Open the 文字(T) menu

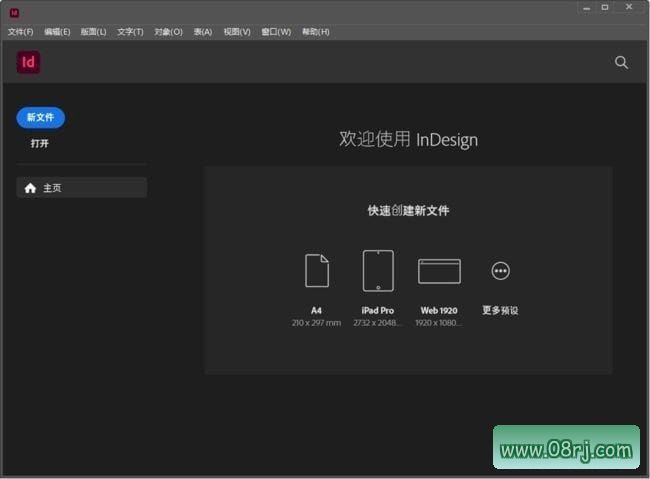[x=130, y=32]
